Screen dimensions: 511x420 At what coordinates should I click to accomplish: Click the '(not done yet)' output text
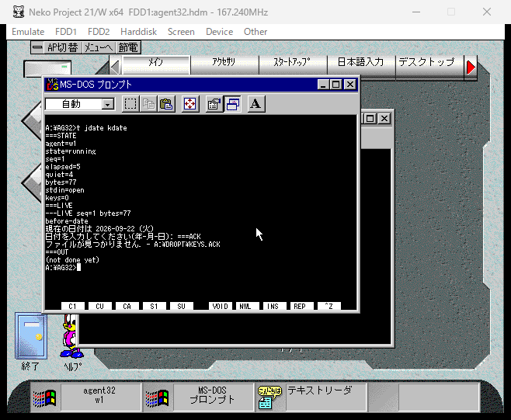tap(72, 260)
